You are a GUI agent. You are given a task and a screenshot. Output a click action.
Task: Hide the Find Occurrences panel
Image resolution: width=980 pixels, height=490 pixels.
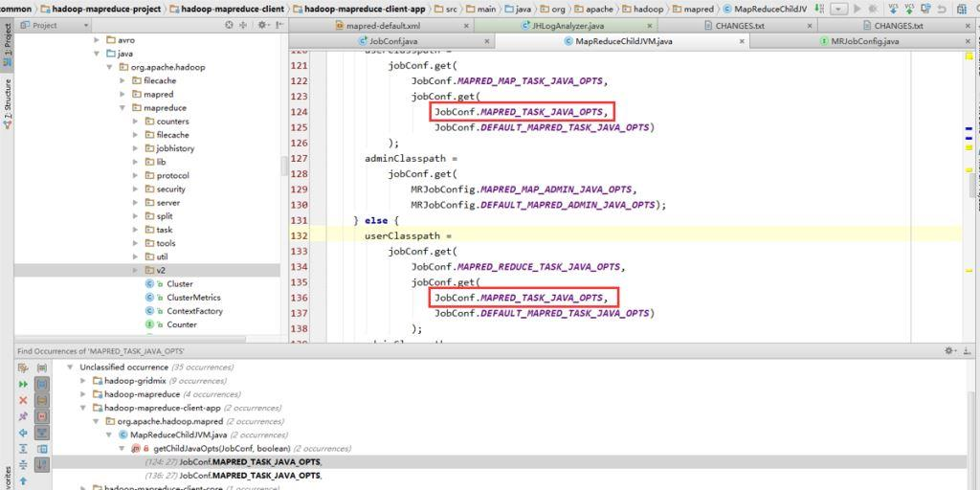968,351
